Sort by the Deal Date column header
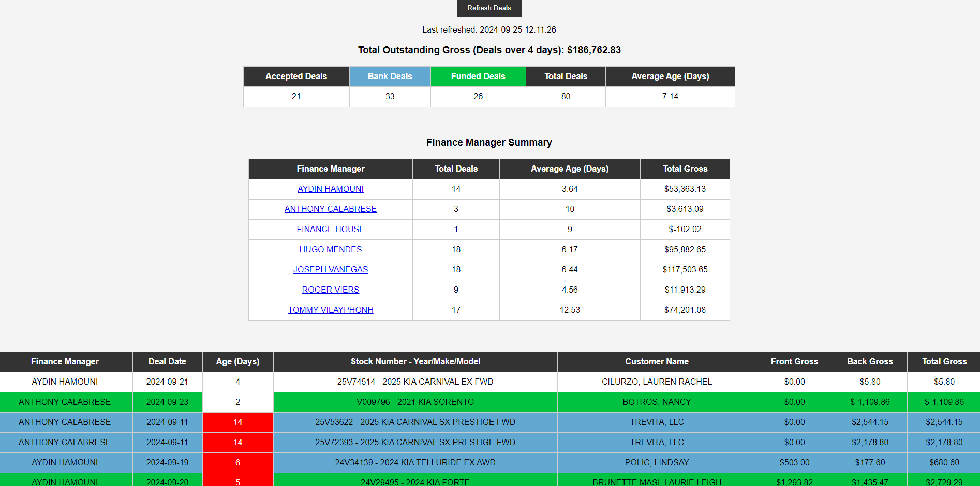This screenshot has height=486, width=980. 167,362
